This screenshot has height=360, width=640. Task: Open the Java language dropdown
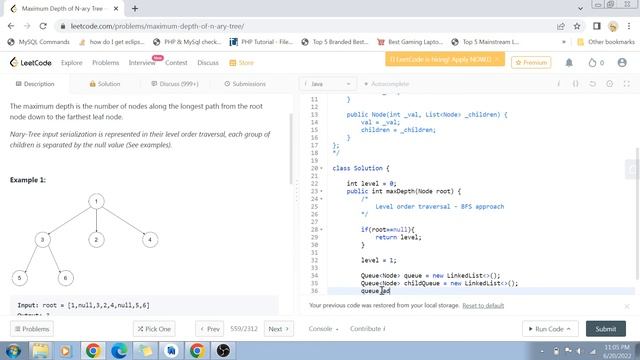[328, 84]
